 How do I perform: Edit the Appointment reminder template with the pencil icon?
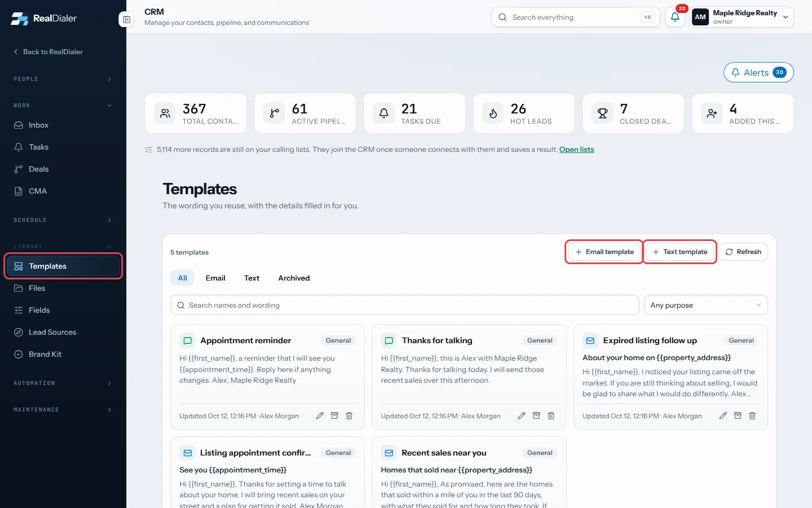coord(320,415)
